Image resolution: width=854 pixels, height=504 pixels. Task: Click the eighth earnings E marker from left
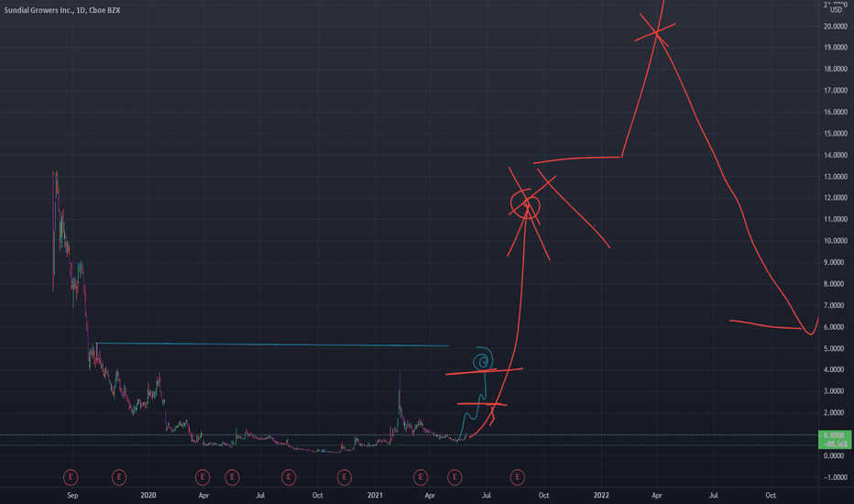[454, 477]
